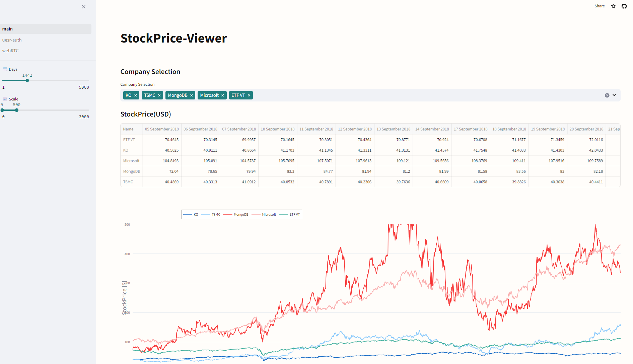The image size is (633, 364).
Task: Toggle TSMC series in chart legend
Action: [x=211, y=214]
